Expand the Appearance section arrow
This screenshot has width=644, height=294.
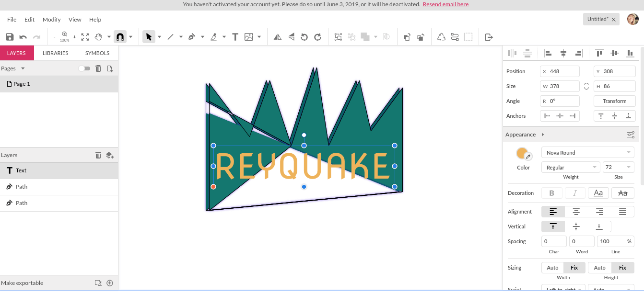pos(543,135)
